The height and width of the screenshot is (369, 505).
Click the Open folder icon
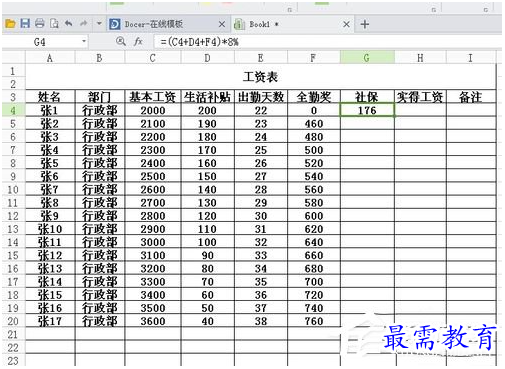(10, 24)
